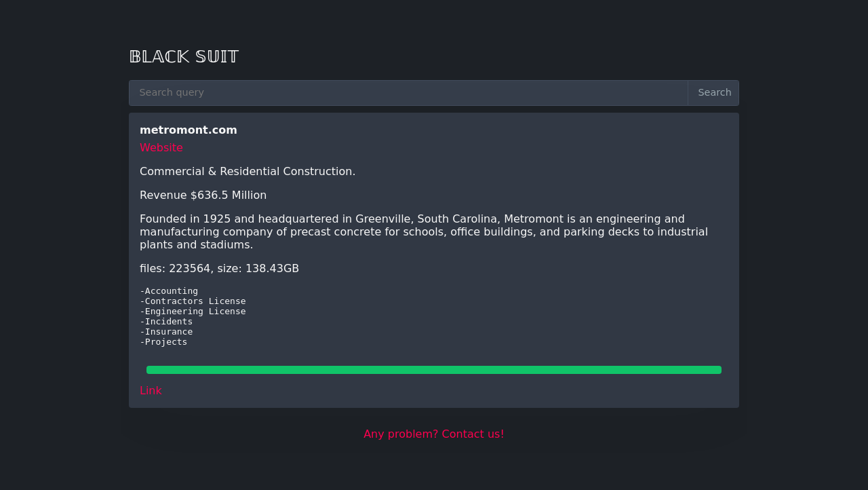Click the Commercial & Residential Construction line
Image resolution: width=868 pixels, height=490 pixels.
click(x=248, y=171)
